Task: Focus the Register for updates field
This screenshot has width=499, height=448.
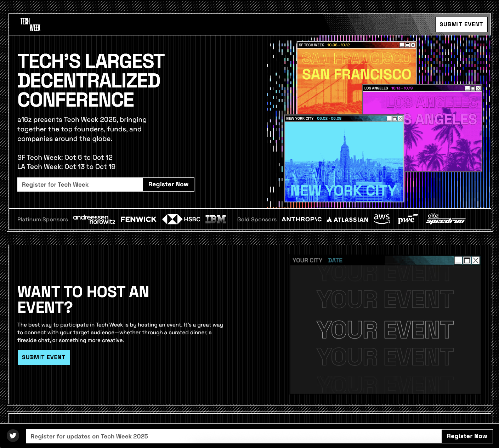Action: [x=234, y=436]
